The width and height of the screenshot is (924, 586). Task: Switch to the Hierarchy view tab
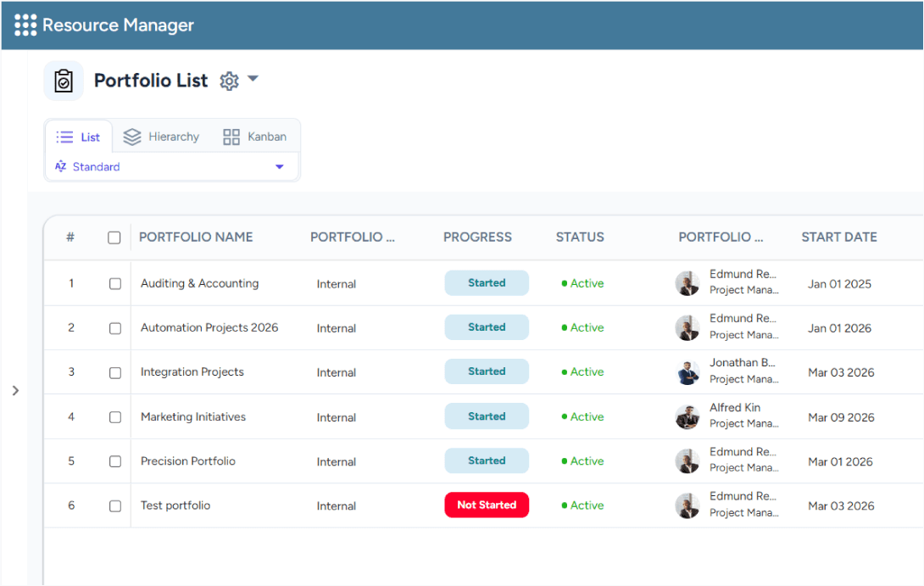point(161,137)
